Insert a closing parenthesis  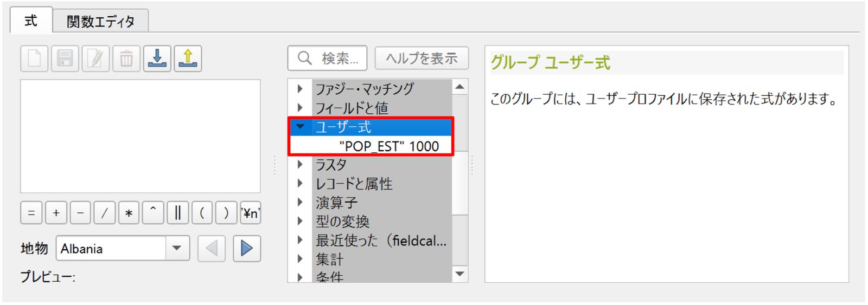[x=226, y=213]
